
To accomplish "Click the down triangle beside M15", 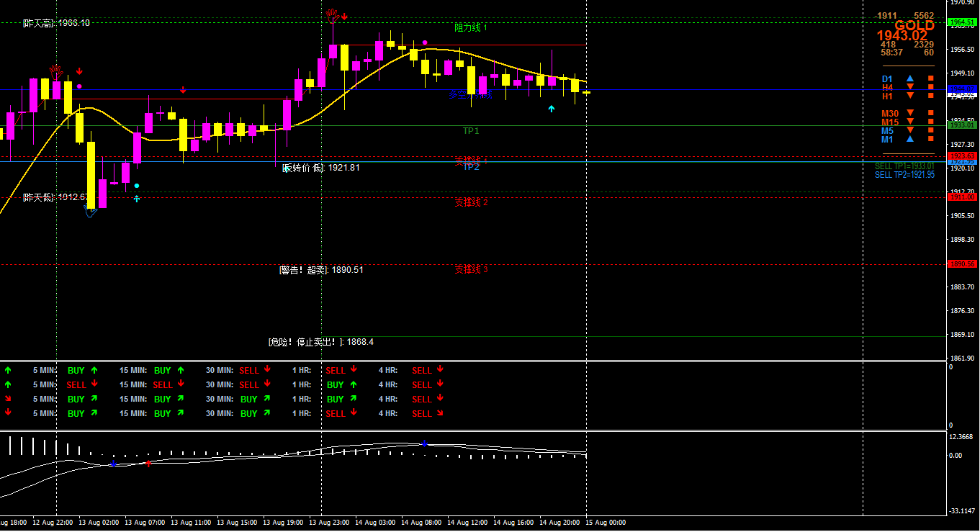I will pyautogui.click(x=910, y=122).
